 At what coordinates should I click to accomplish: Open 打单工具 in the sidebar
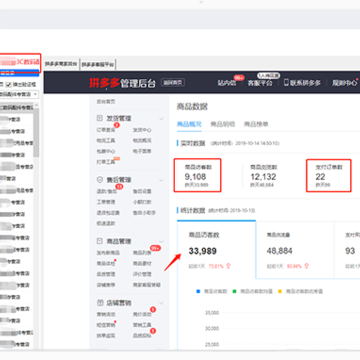pyautogui.click(x=106, y=162)
